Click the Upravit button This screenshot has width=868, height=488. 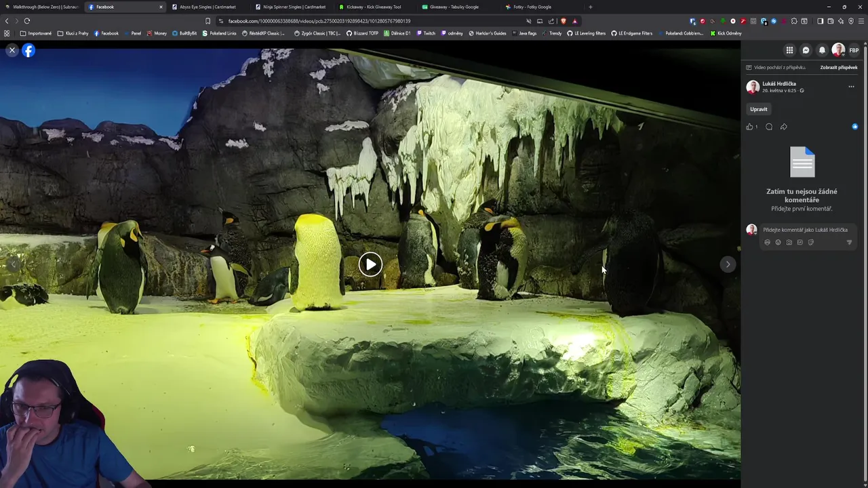(759, 109)
